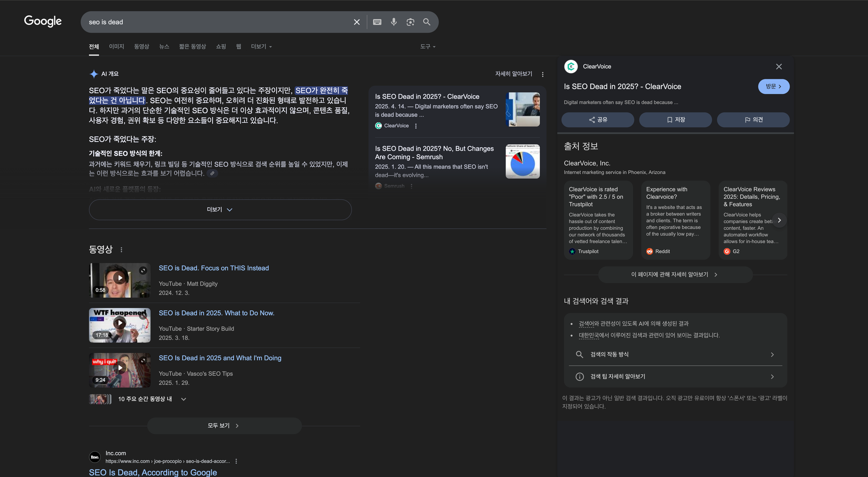The width and height of the screenshot is (868, 477).
Task: Click side panel title 'Is SEO Dead in 2025?'
Action: pyautogui.click(x=622, y=86)
